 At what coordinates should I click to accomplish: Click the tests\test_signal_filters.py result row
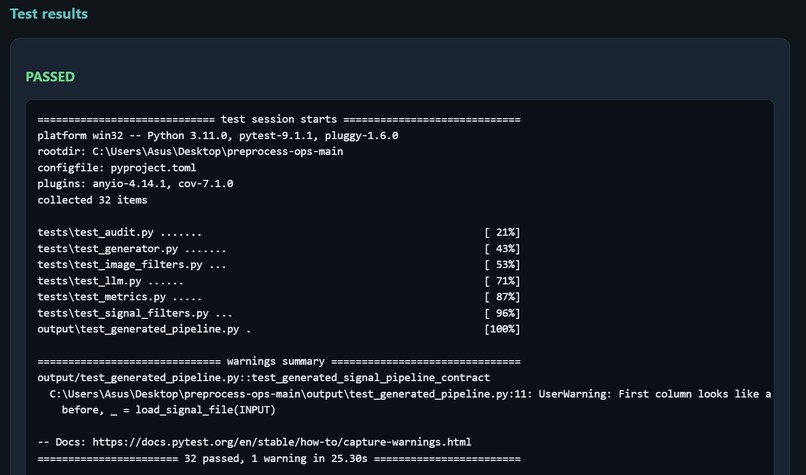[x=279, y=313]
